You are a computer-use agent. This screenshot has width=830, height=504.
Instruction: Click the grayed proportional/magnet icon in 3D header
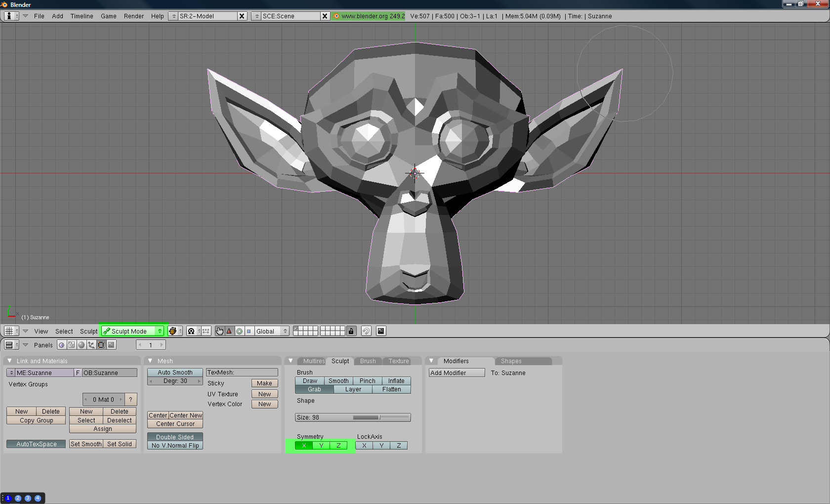(x=366, y=331)
